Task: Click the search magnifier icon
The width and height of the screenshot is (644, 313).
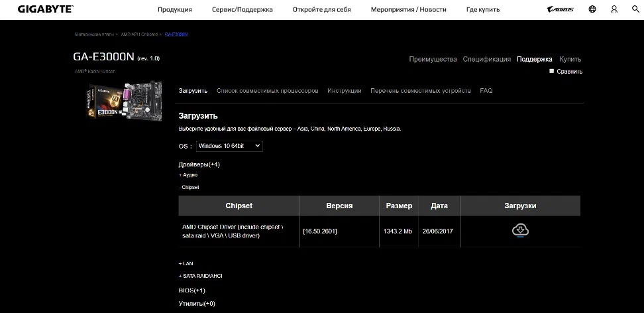Action: [x=635, y=9]
